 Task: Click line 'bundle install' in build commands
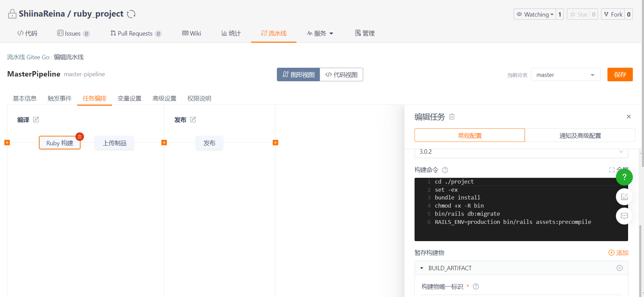[458, 197]
